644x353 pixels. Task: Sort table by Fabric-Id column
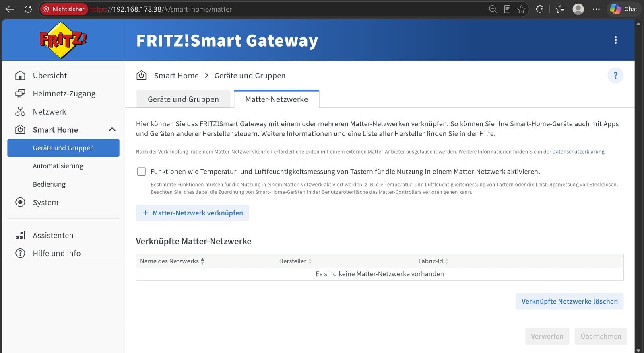(x=433, y=261)
